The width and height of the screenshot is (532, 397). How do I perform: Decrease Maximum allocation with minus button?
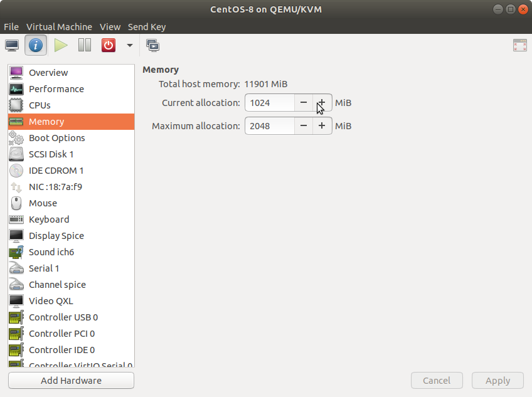(304, 126)
